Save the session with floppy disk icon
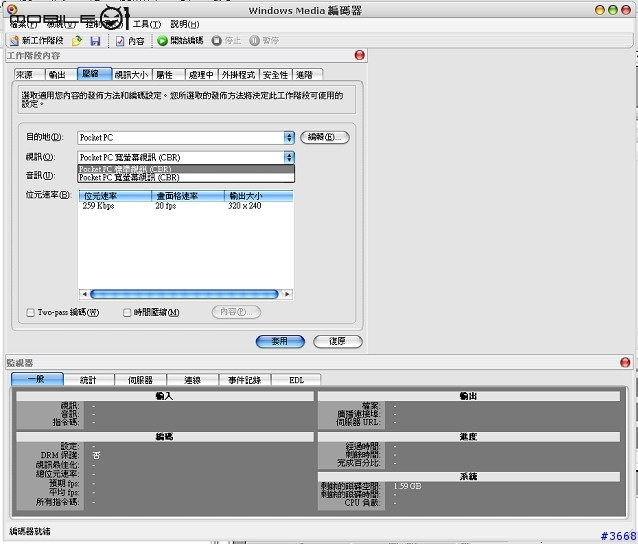Screen dimensions: 638x544 (95, 41)
